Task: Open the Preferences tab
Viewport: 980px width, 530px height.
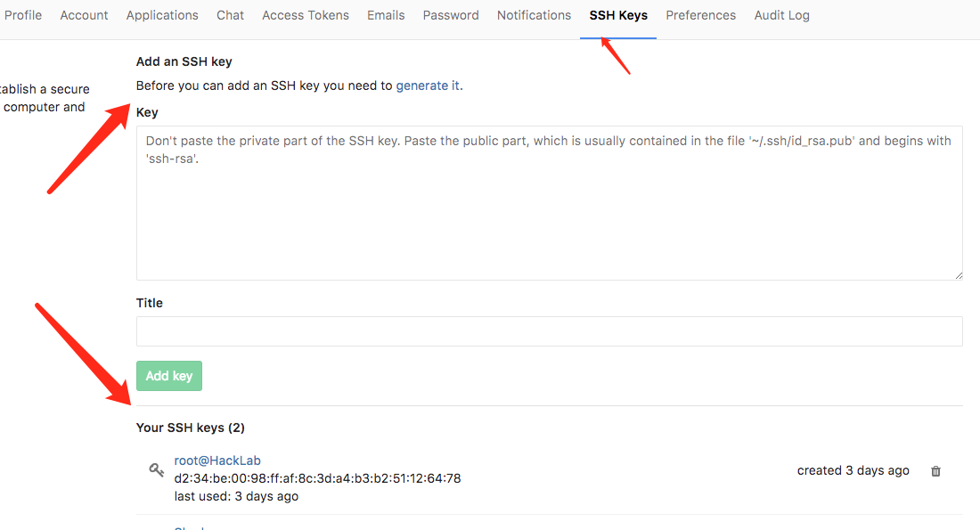Action: pyautogui.click(x=700, y=15)
